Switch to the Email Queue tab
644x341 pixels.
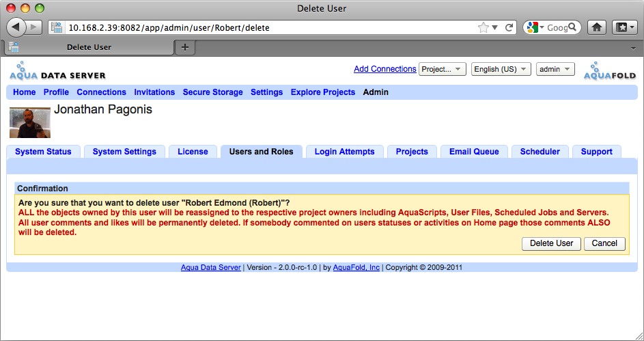[x=474, y=152]
